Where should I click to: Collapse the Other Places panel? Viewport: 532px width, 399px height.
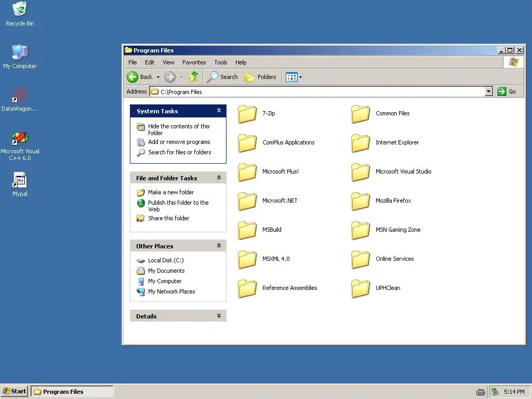(x=219, y=246)
